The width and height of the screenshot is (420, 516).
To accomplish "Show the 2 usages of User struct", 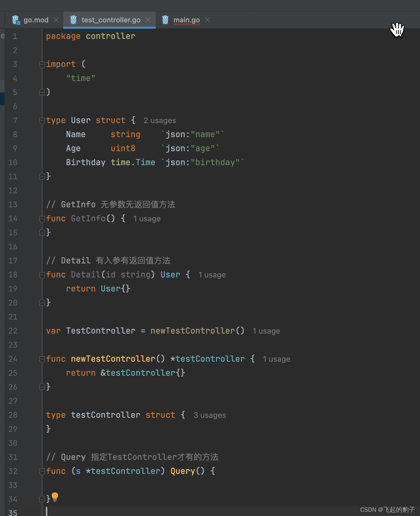I will point(160,121).
